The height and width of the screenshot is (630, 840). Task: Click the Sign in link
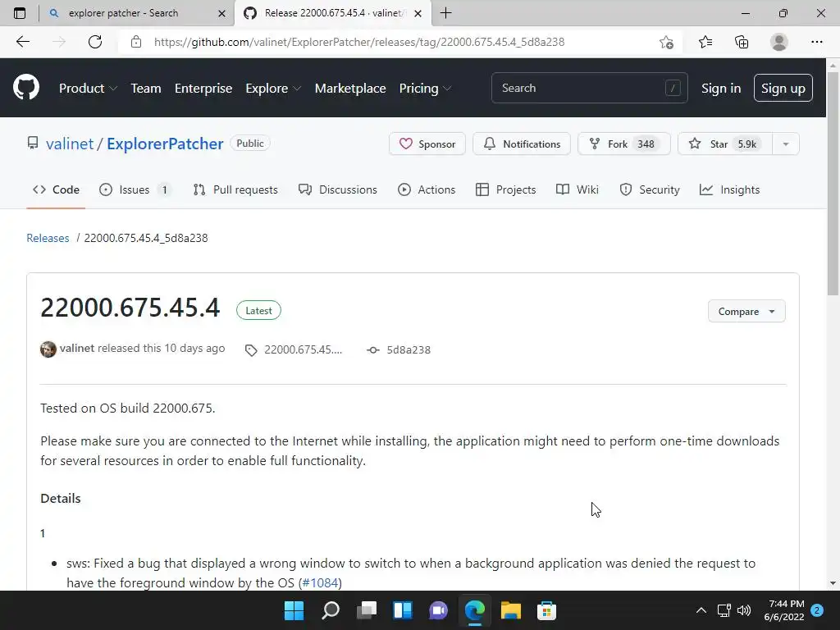[x=720, y=89]
